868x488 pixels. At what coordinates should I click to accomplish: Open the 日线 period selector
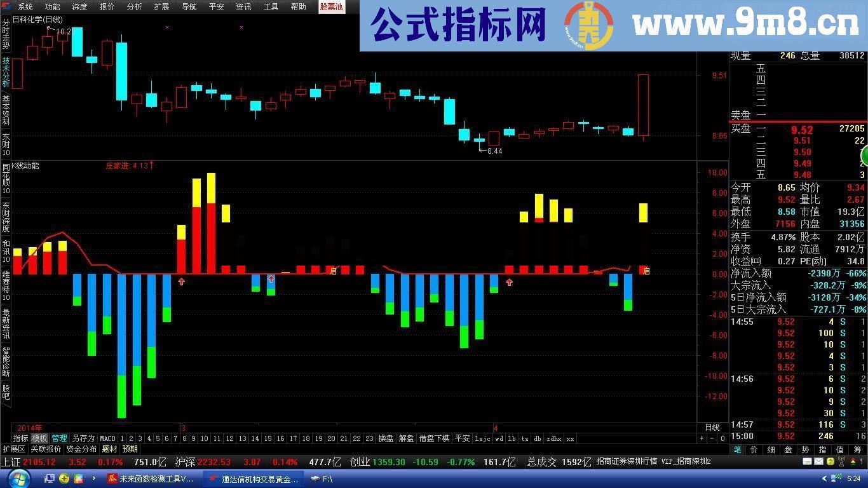coord(713,428)
